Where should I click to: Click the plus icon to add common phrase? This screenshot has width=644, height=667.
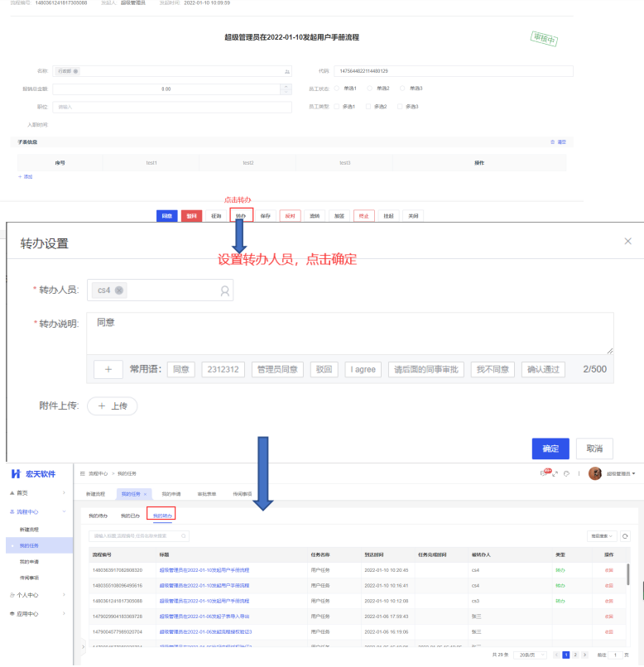(108, 369)
